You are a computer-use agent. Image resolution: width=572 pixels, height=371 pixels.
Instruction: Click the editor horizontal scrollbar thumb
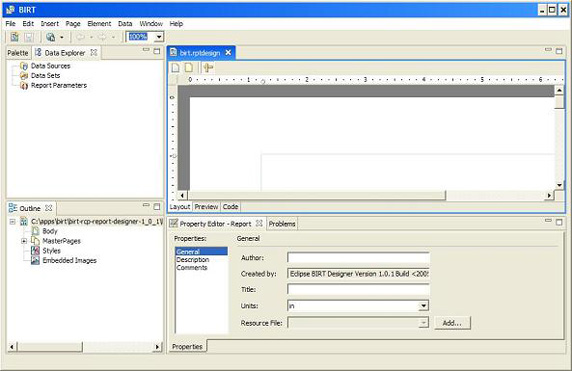point(316,196)
